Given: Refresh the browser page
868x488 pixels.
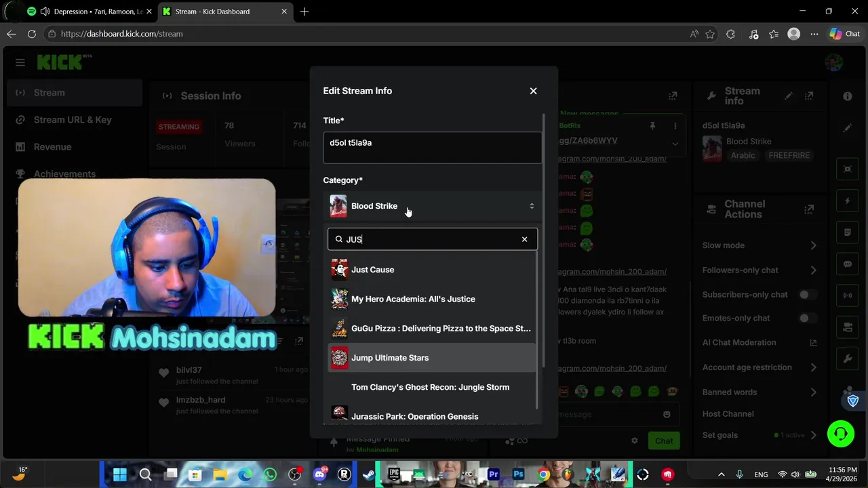Looking at the screenshot, I should pos(32,34).
